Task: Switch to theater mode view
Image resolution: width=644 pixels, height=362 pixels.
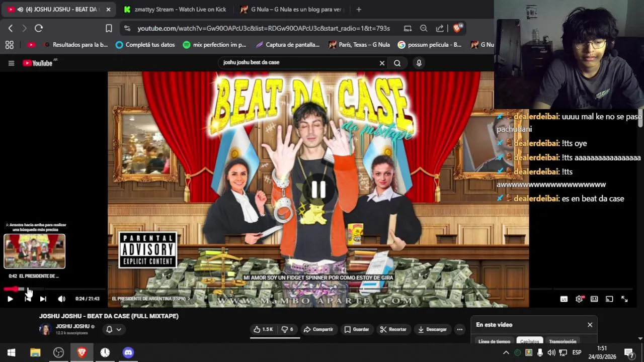Action: tap(594, 299)
